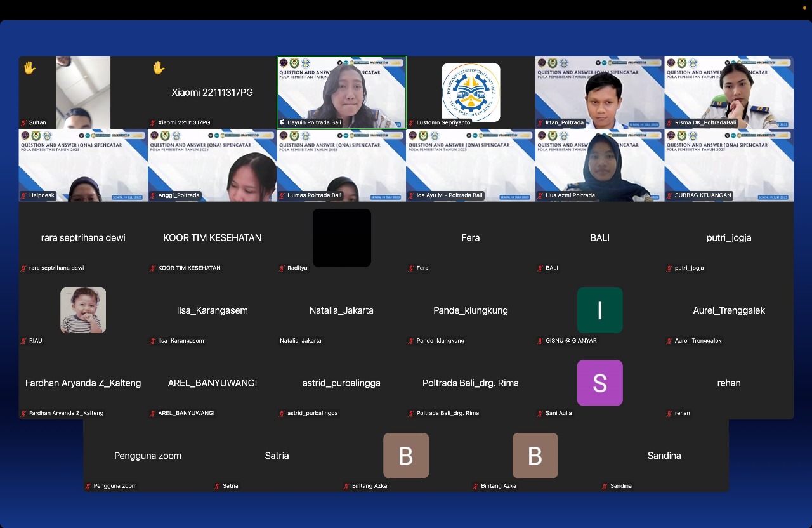The image size is (812, 528).
Task: Click the raised hand icon on Sultan's tile
Action: (x=29, y=67)
